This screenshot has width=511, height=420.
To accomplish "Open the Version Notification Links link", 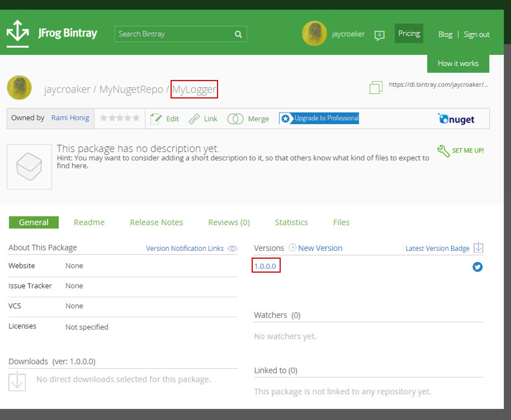I will pos(185,248).
